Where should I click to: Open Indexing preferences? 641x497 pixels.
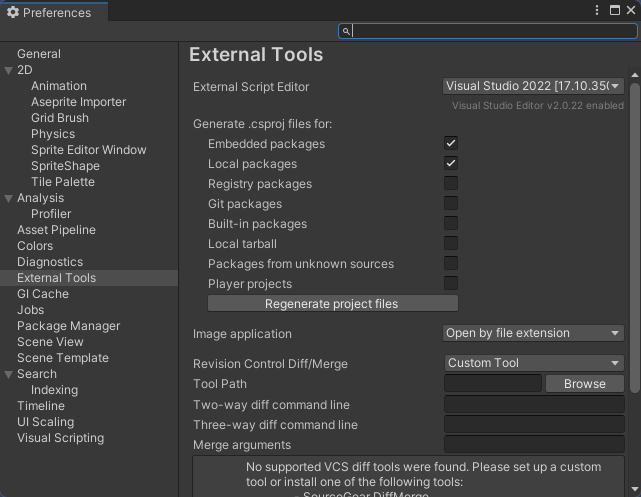54,390
